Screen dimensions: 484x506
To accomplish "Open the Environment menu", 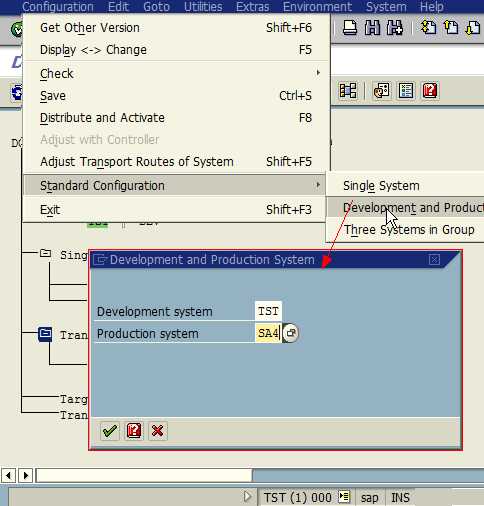I will tap(317, 7).
